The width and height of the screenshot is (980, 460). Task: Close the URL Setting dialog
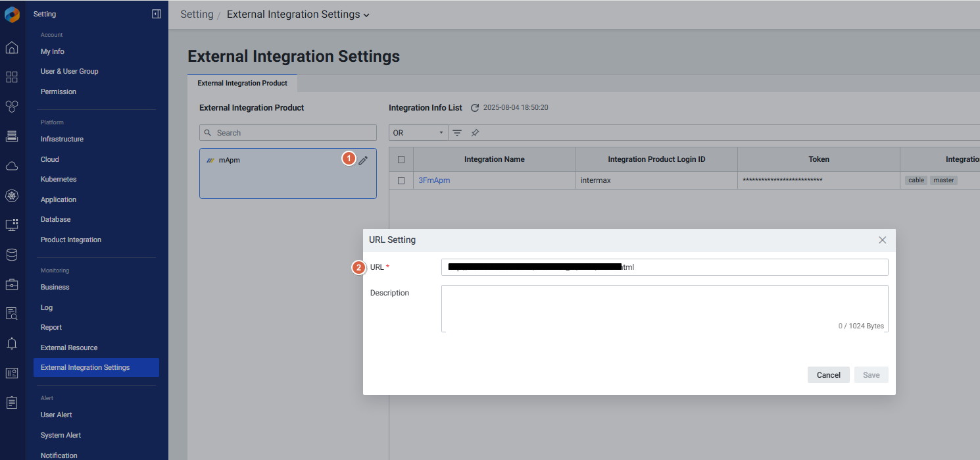click(883, 240)
